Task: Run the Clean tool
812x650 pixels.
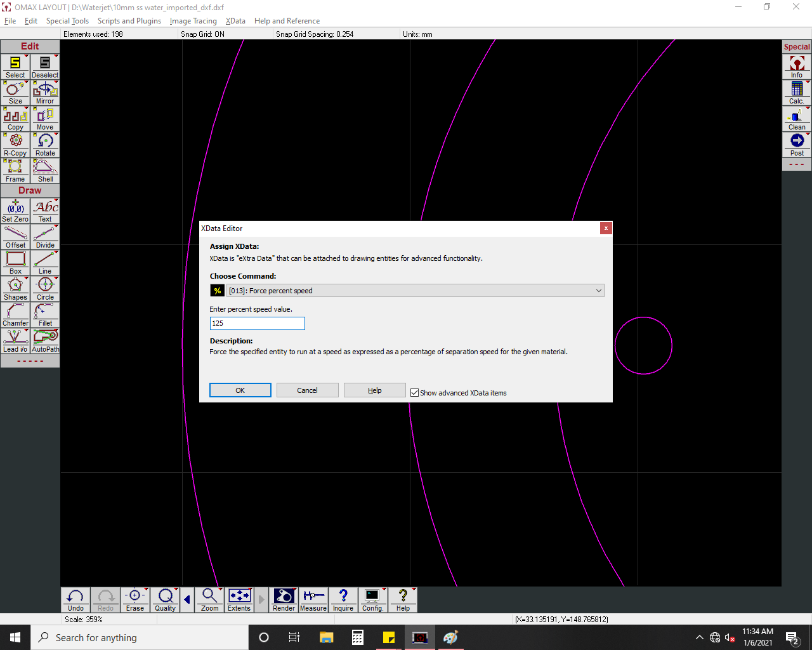Action: (797, 119)
